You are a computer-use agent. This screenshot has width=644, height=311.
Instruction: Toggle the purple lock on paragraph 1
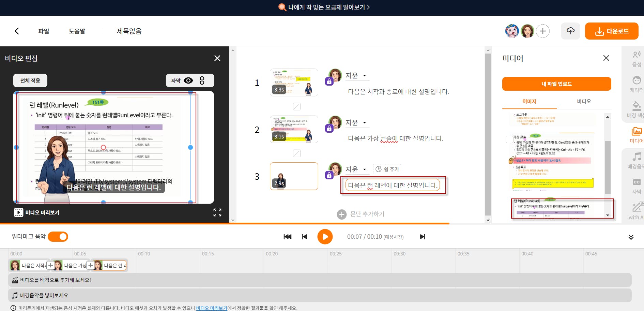[x=329, y=82]
